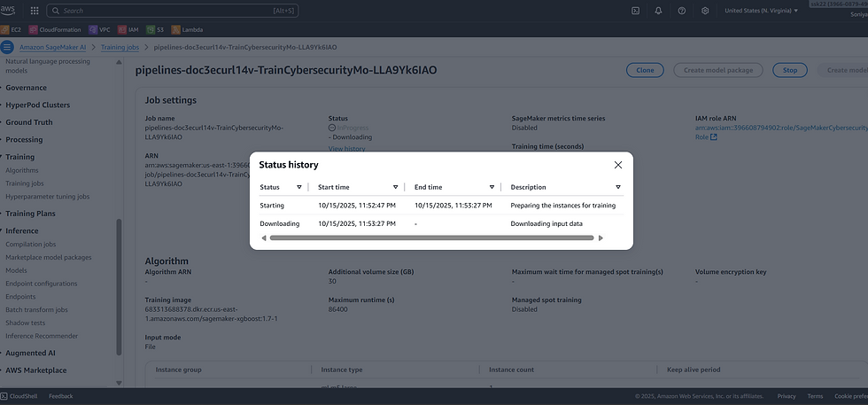The width and height of the screenshot is (868, 405).
Task: Click sidebar scroll down arrow
Action: (119, 383)
